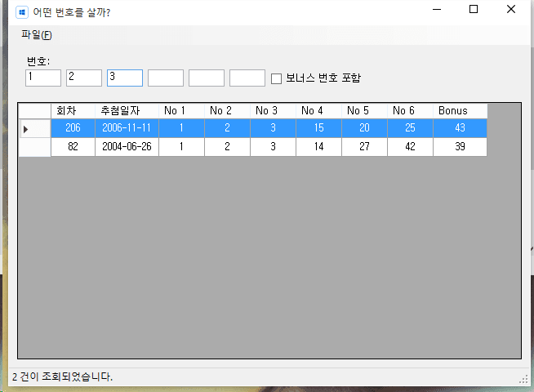Click the empty fourth number input field
Screen dimensions: 534x392
tap(166, 78)
